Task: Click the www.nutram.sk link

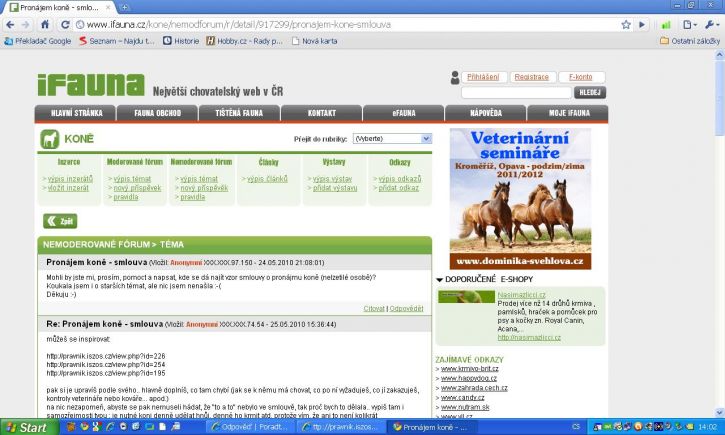Action: click(x=465, y=407)
